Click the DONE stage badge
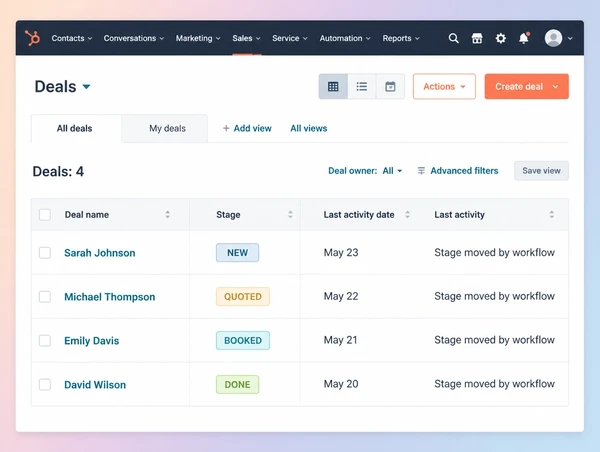Viewport: 600px width, 452px height. point(237,384)
